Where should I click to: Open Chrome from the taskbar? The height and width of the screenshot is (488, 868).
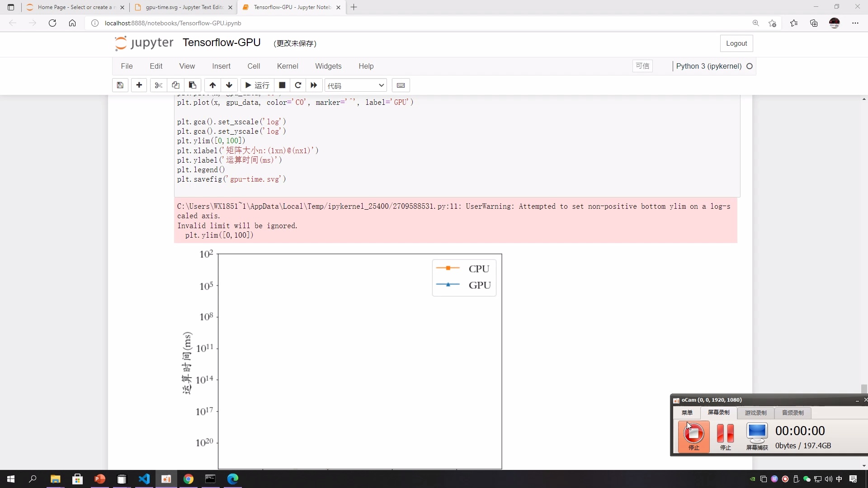pyautogui.click(x=189, y=479)
